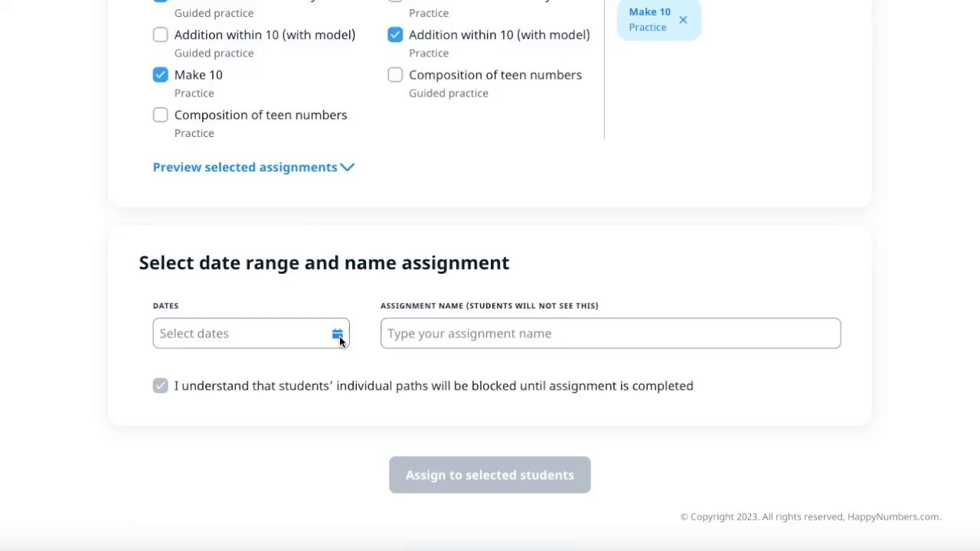Uncheck the Make 10 Practice checkbox
The height and width of the screenshot is (551, 980).
click(x=160, y=75)
